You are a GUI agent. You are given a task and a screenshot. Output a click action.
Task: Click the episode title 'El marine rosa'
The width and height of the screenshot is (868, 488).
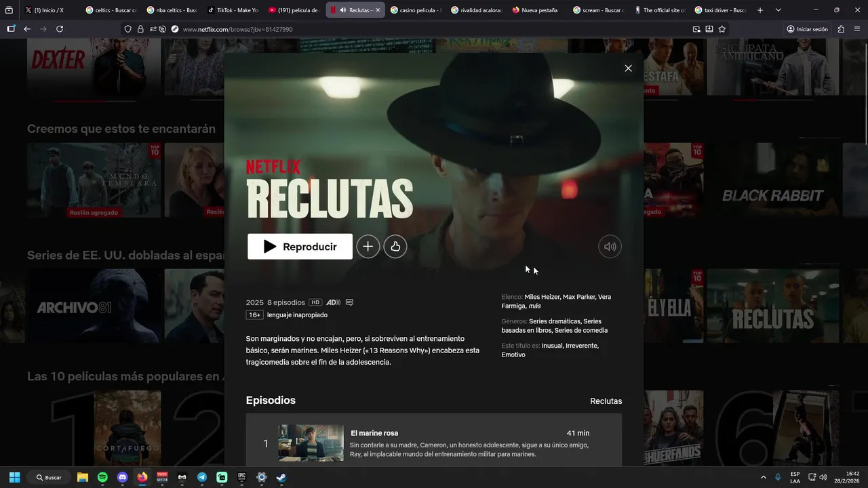click(374, 433)
